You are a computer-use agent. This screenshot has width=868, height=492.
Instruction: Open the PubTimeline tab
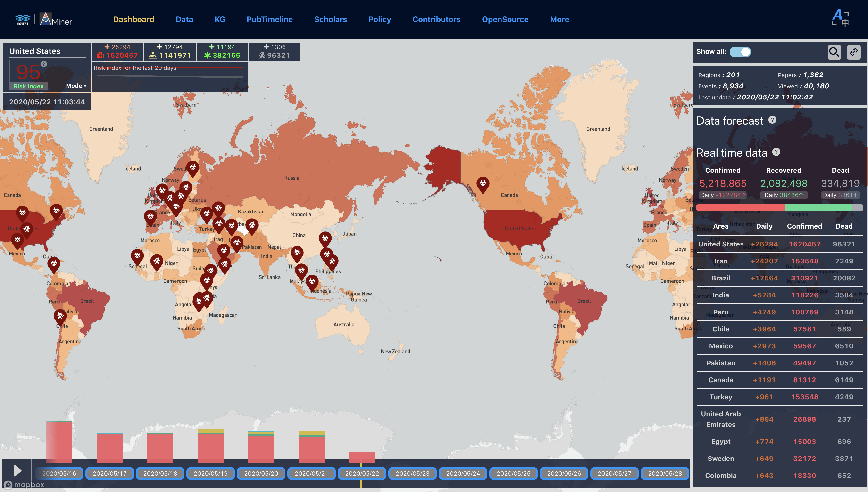click(269, 19)
